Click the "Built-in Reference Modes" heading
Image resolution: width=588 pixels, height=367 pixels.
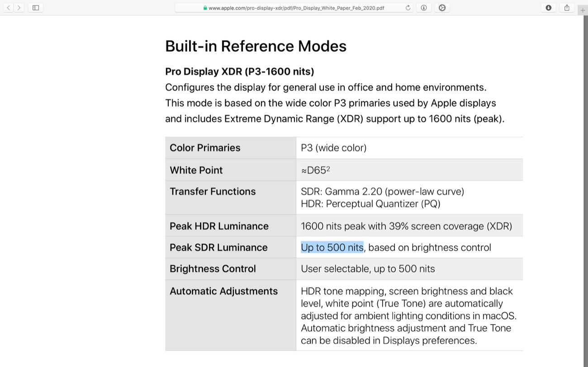[x=256, y=46]
